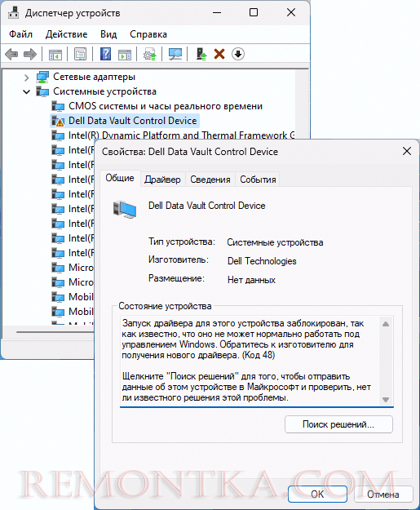Viewport: 420px width, 510px height.
Task: Switch to the Драйвер tab
Action: [162, 180]
